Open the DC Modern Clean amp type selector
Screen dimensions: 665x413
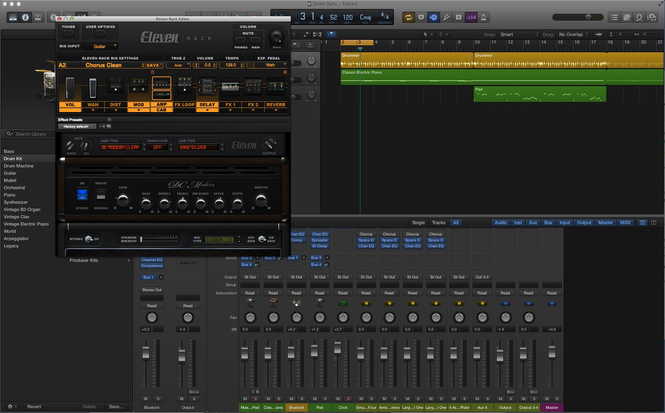point(122,147)
